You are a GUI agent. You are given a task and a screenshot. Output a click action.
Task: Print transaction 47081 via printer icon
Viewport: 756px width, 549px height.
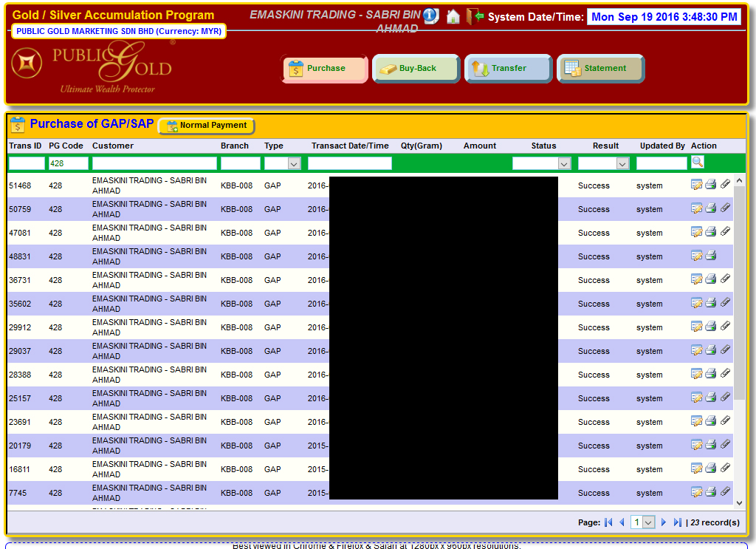coord(711,231)
